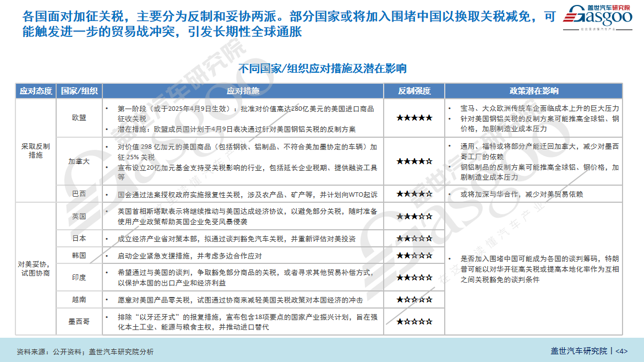This screenshot has width=644, height=362.
Task: Click the star rating in the 加拿大 row
Action: tap(414, 161)
